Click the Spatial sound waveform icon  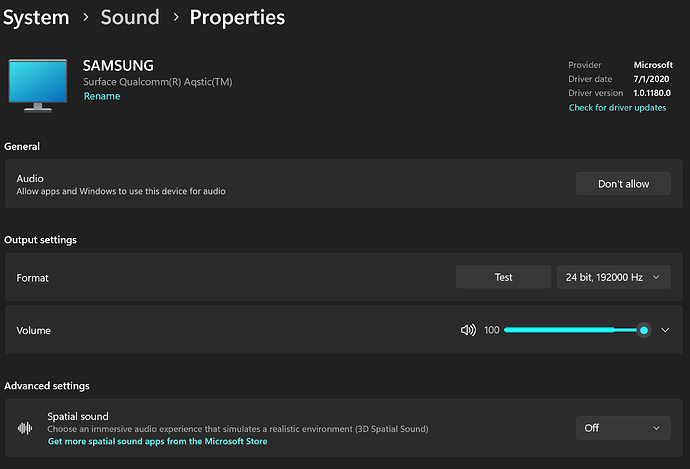[x=25, y=428]
